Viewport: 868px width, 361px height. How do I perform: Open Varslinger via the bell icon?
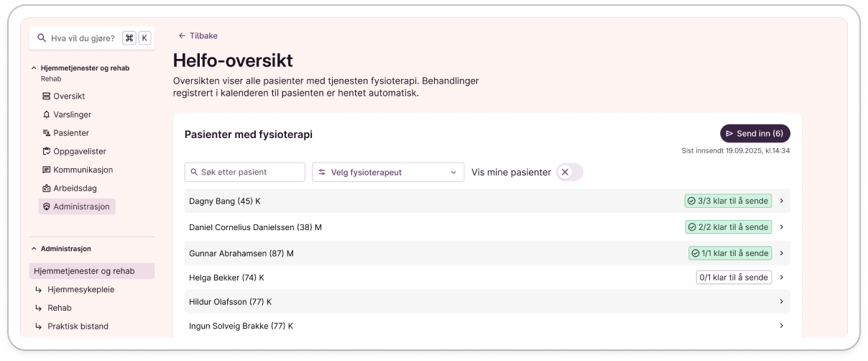47,114
